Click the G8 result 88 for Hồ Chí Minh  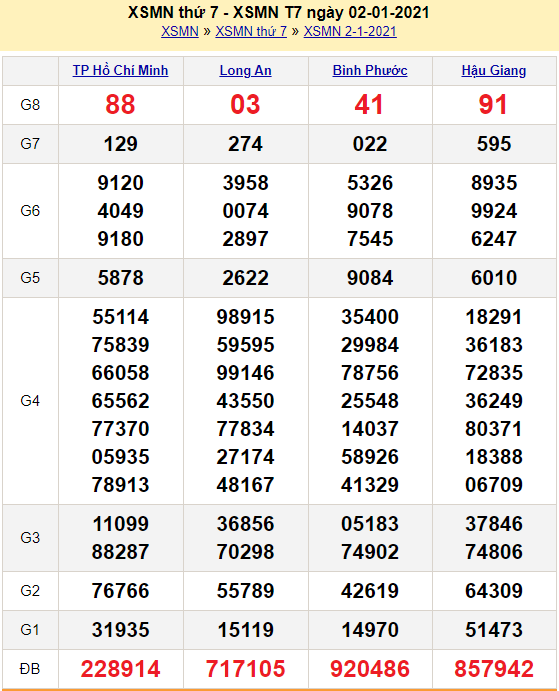(120, 105)
